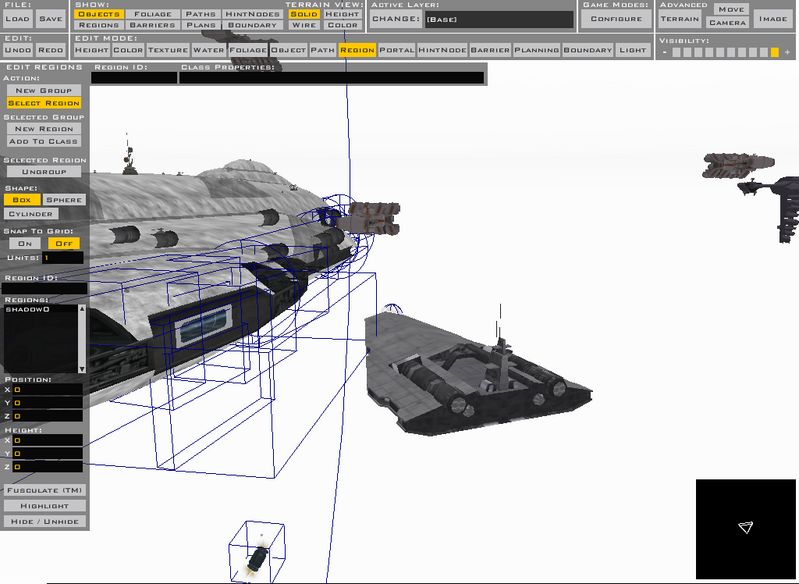The image size is (799, 584).
Task: Switch to Height edit mode
Action: click(x=91, y=50)
